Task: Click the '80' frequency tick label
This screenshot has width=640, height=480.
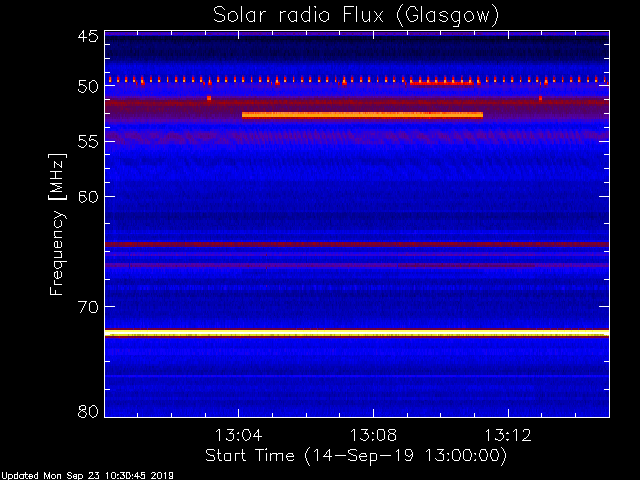Action: click(88, 411)
